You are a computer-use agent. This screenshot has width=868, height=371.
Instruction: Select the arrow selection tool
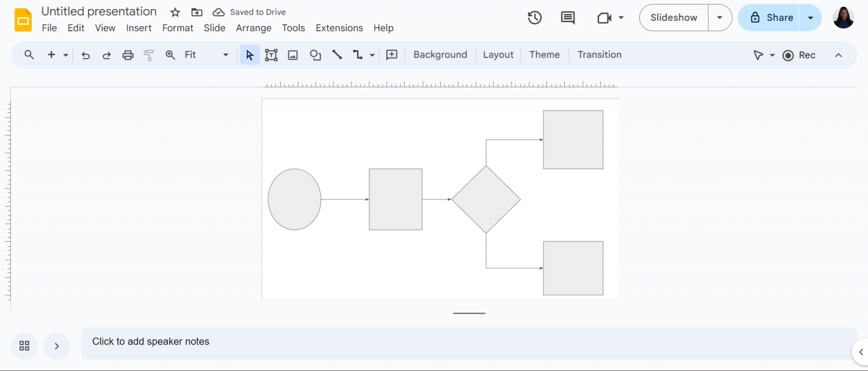250,55
